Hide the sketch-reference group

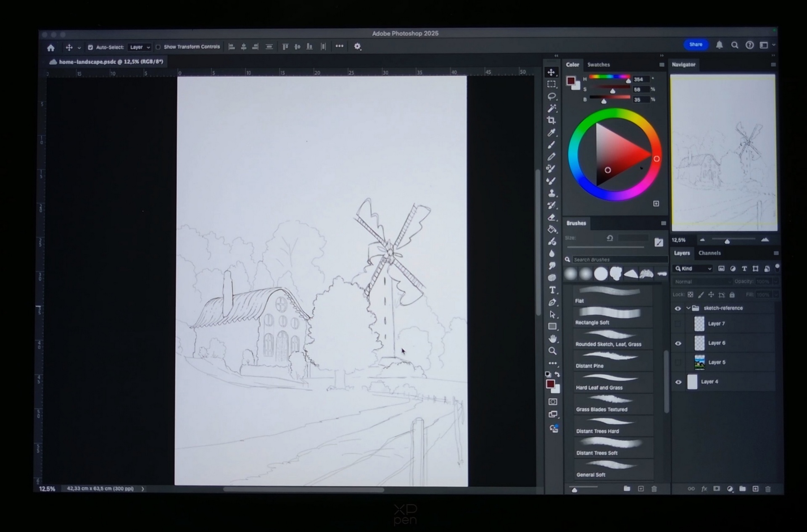point(678,308)
